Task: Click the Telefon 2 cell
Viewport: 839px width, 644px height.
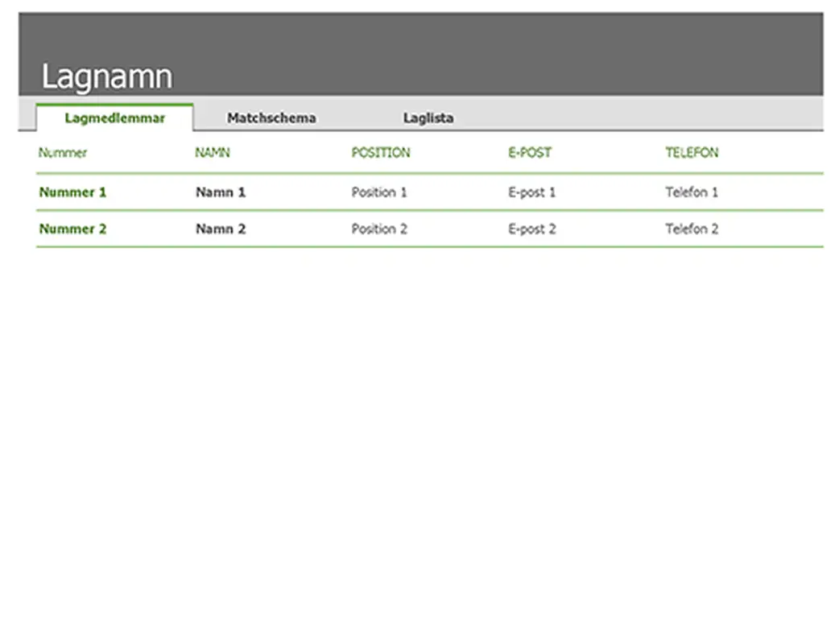Action: coord(691,229)
